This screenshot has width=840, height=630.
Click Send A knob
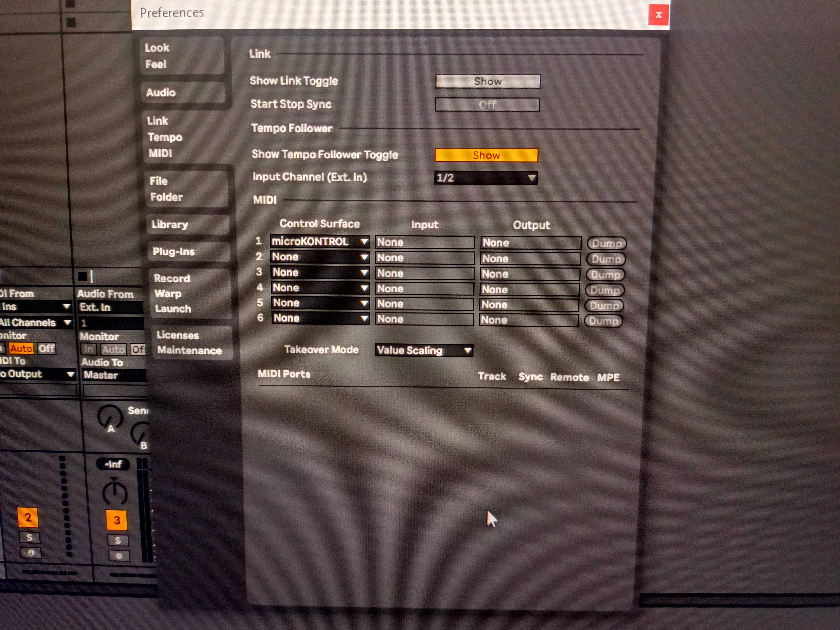(110, 417)
